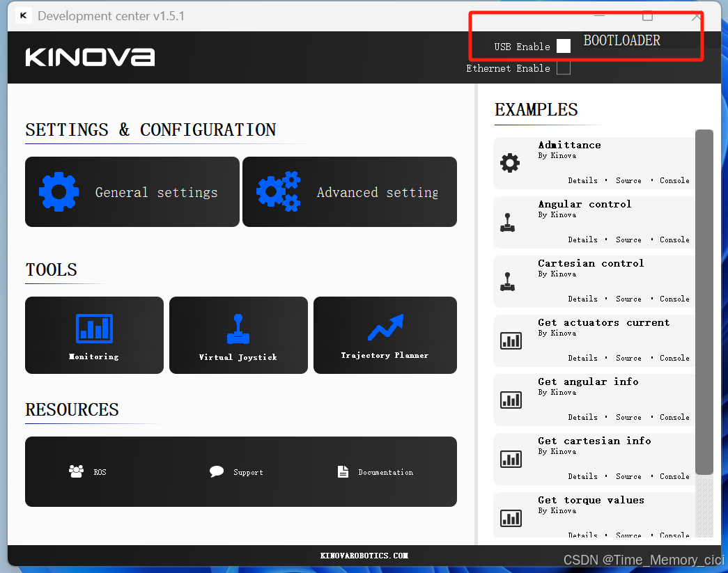This screenshot has height=573, width=728.
Task: Open Details for Get cartesian info
Action: click(x=582, y=476)
